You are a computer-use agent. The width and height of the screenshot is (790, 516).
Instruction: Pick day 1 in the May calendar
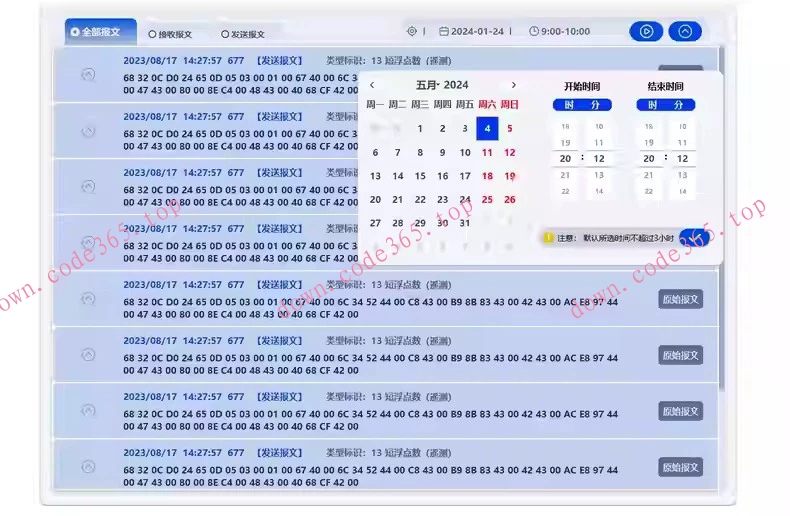pos(420,128)
